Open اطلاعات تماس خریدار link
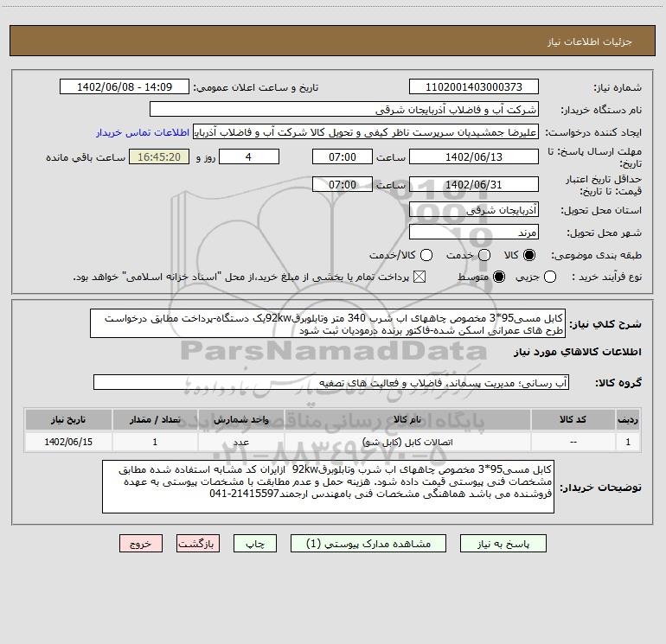 coord(143,132)
